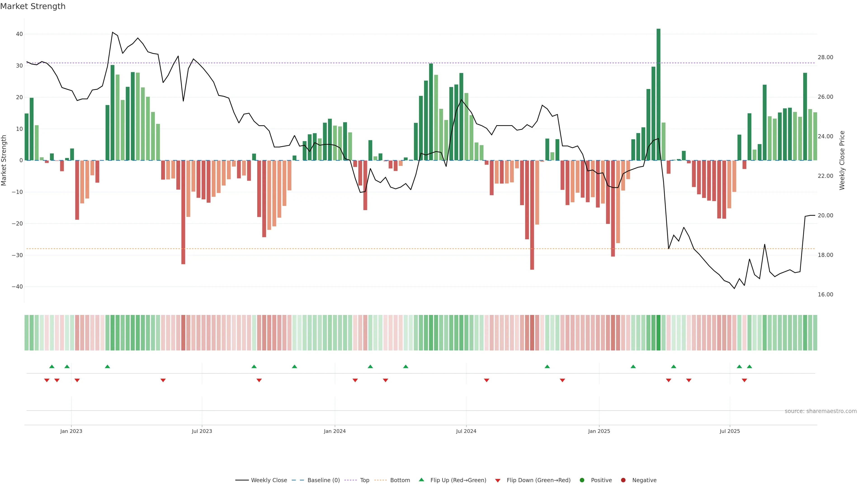Click the source: sharemaestro.com text

click(821, 411)
